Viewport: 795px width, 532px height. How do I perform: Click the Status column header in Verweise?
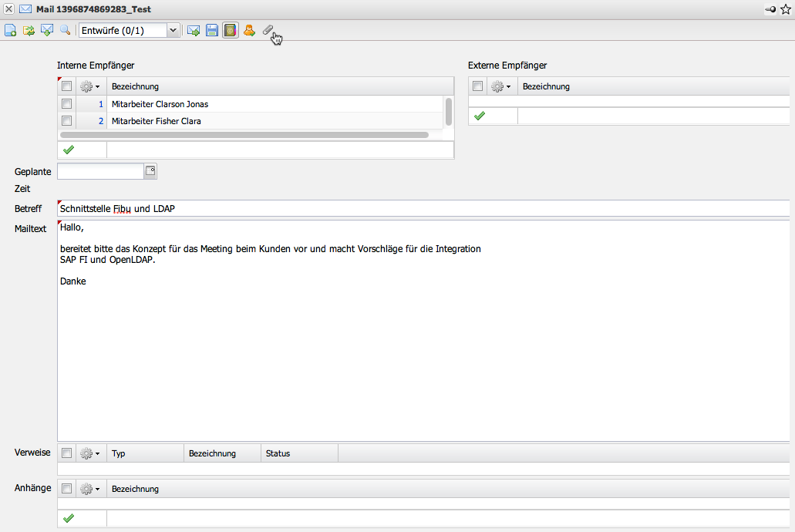[x=298, y=453]
